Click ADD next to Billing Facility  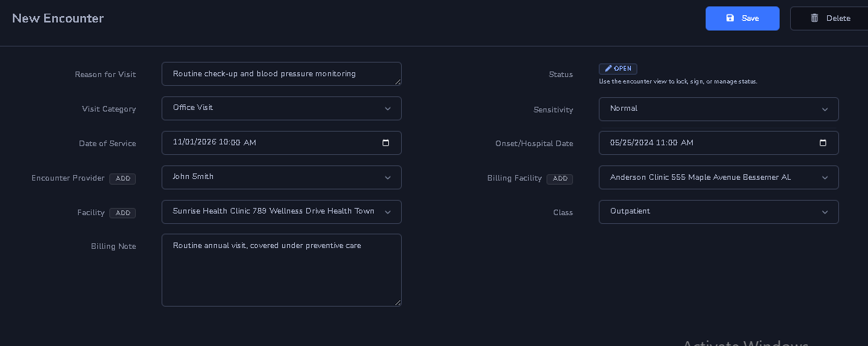point(559,179)
